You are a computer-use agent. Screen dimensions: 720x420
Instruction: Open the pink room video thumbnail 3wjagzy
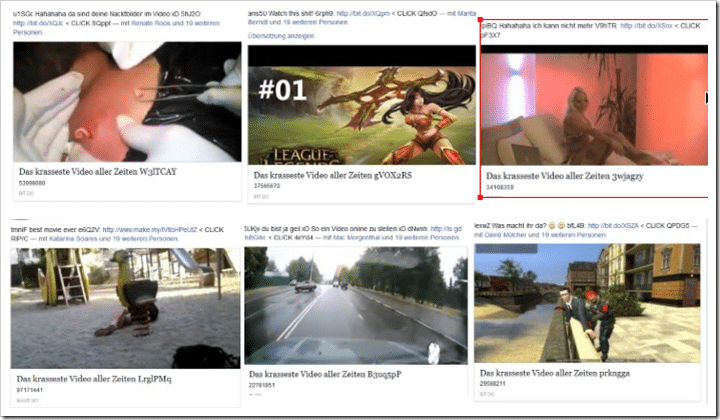point(594,105)
